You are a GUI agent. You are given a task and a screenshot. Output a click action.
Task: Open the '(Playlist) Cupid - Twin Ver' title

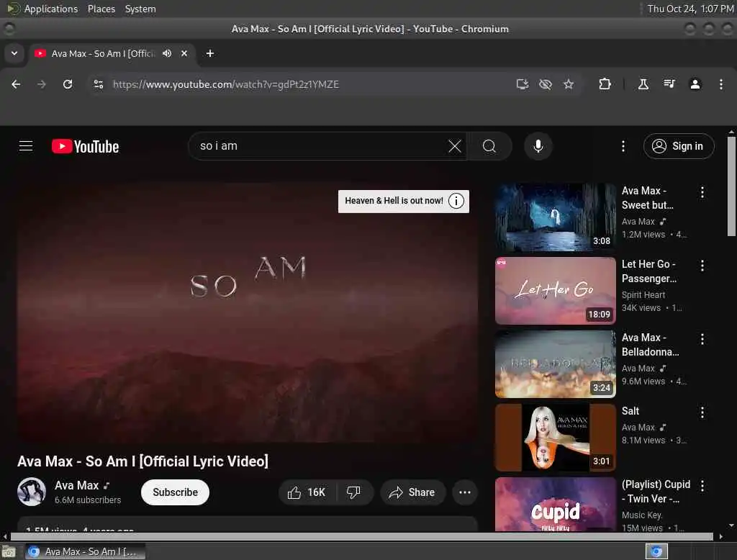click(x=656, y=492)
